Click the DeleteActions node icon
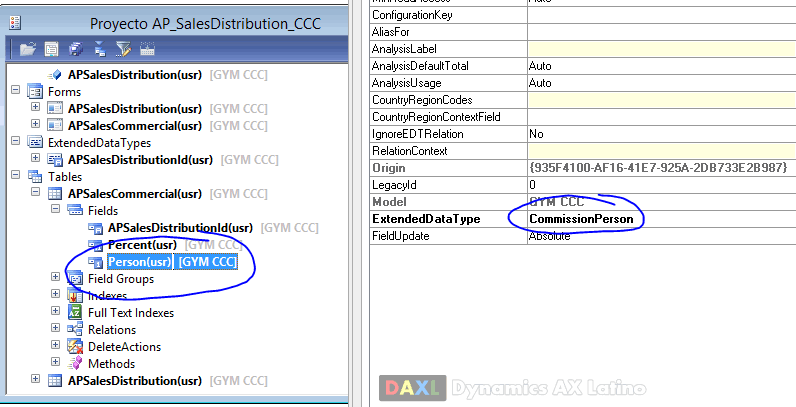This screenshot has height=407, width=796. click(75, 347)
